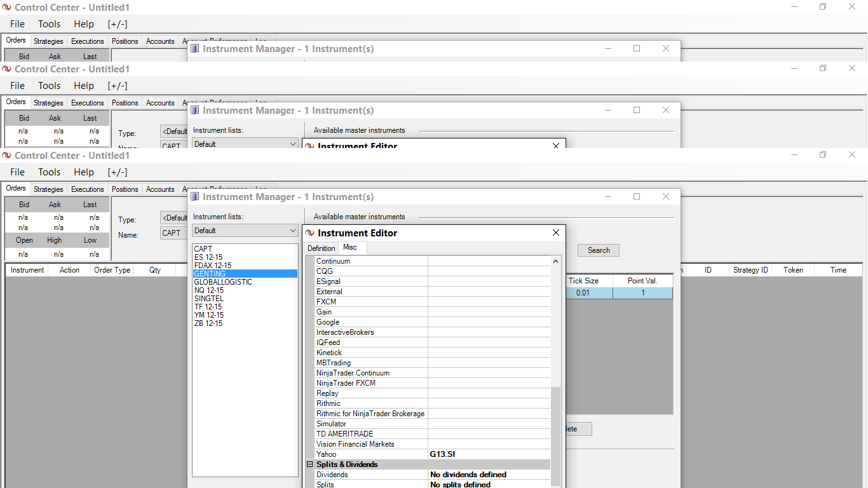
Task: Click the highlighted GENTING instrument
Action: (x=245, y=274)
